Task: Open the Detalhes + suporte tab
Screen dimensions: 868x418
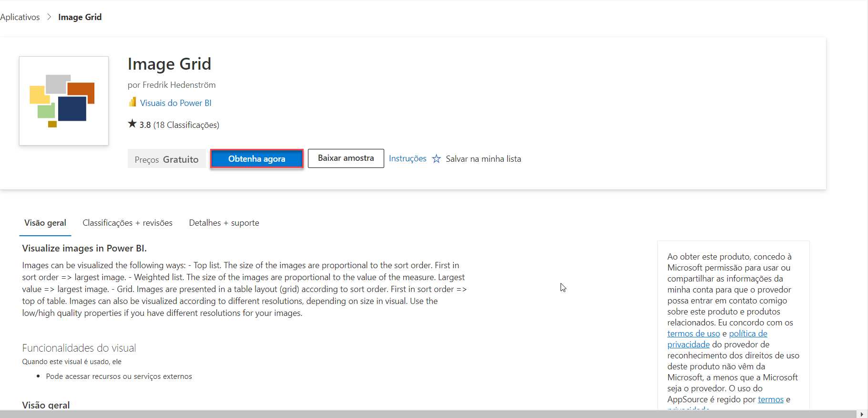Action: [x=224, y=223]
